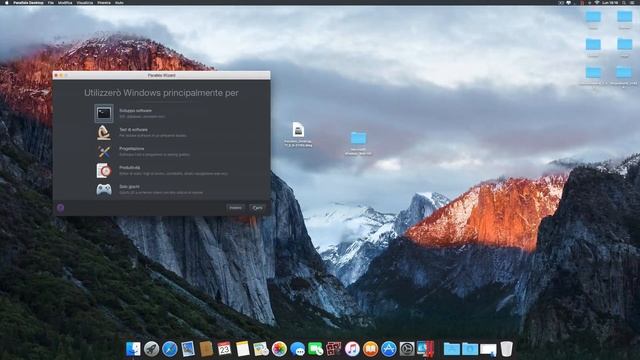Open Messages blue bubble in Dock
The image size is (640, 360).
point(298,349)
